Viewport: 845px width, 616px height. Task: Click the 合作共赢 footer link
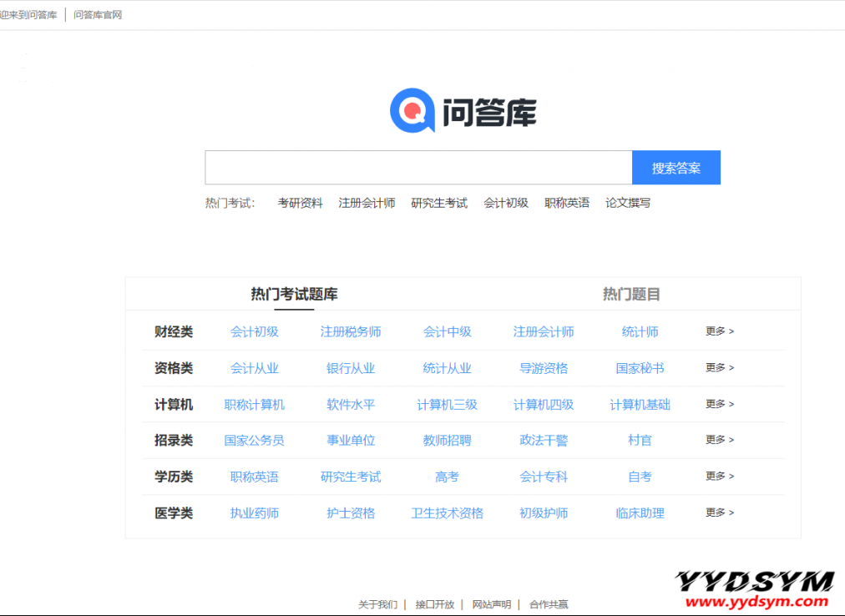549,604
